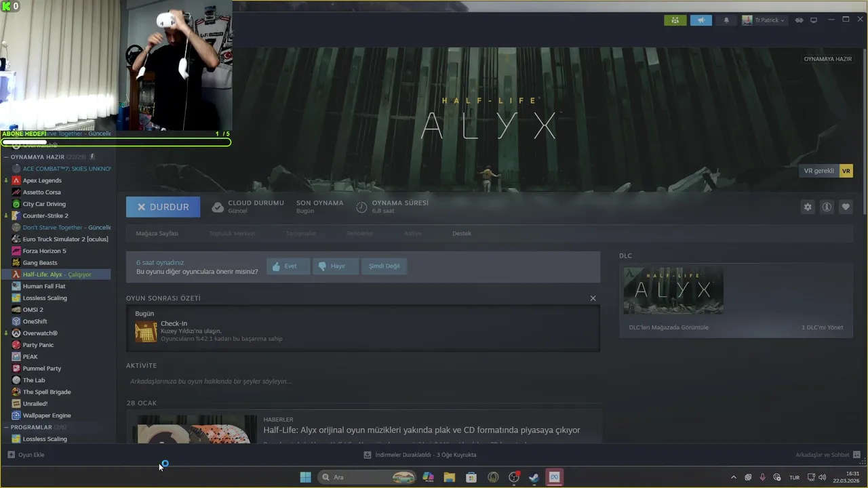Click the Party Panic game icon
This screenshot has width=868, height=488.
click(16, 345)
